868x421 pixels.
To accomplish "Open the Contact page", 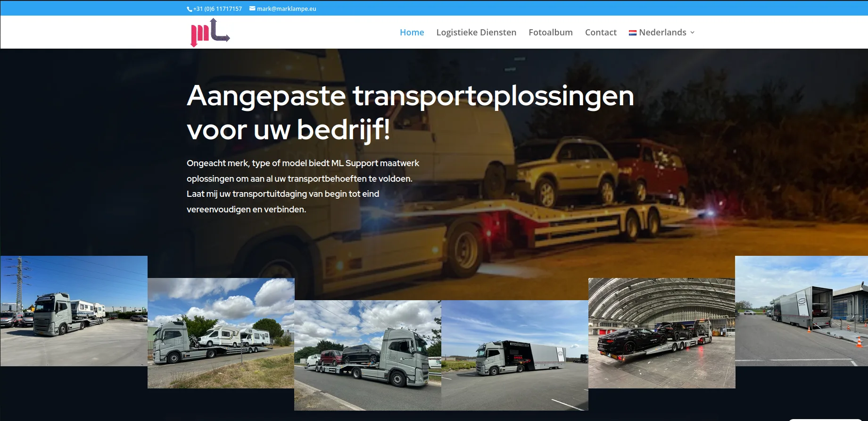I will tap(601, 32).
